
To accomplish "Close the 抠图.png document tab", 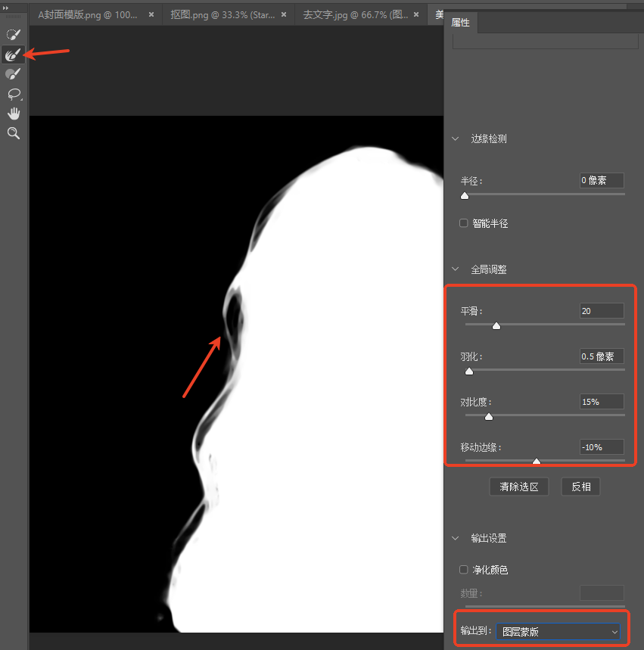I will coord(284,14).
